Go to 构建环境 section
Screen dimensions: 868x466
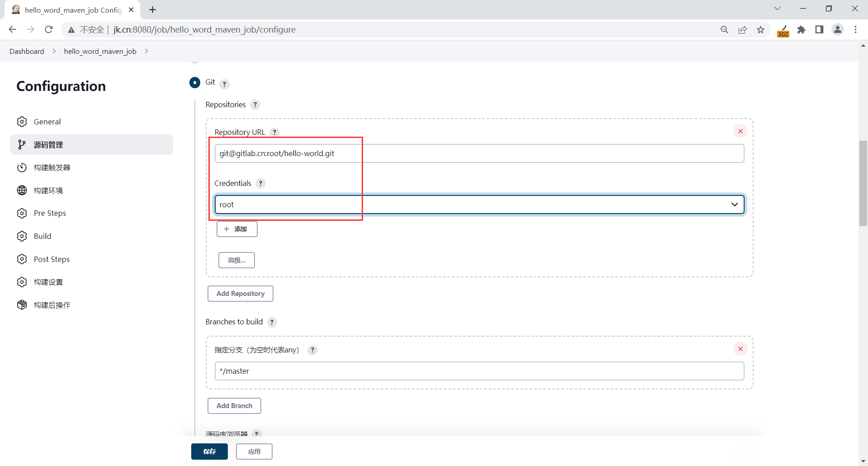click(91, 190)
